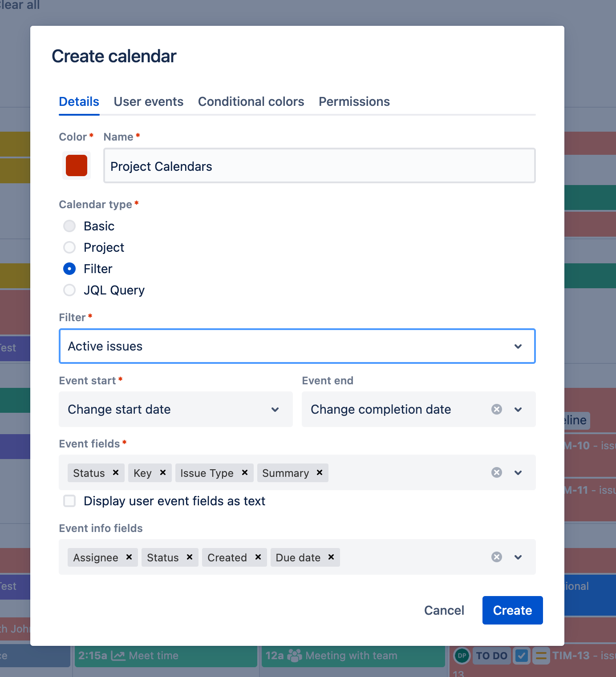Remove the Status tag from Event fields
The height and width of the screenshot is (677, 616).
point(116,472)
